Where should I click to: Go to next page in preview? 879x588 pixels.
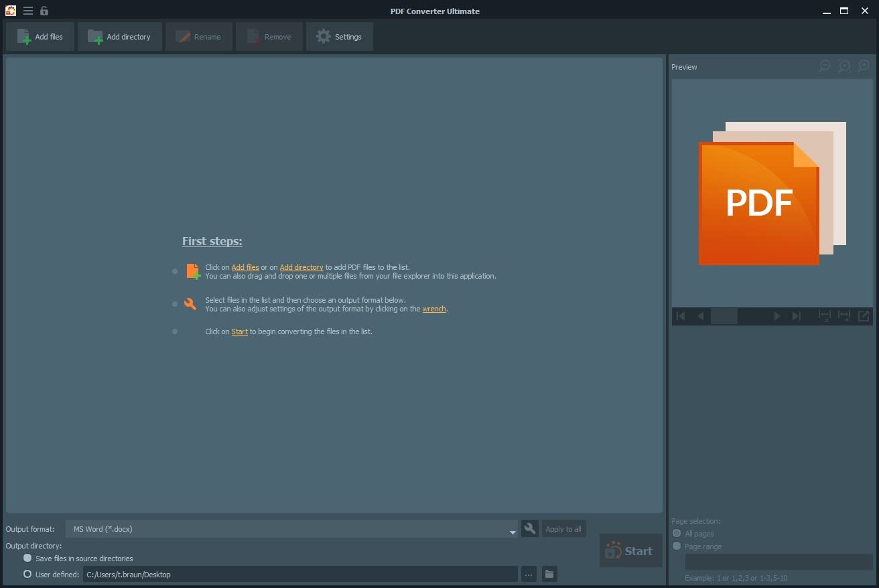(777, 316)
